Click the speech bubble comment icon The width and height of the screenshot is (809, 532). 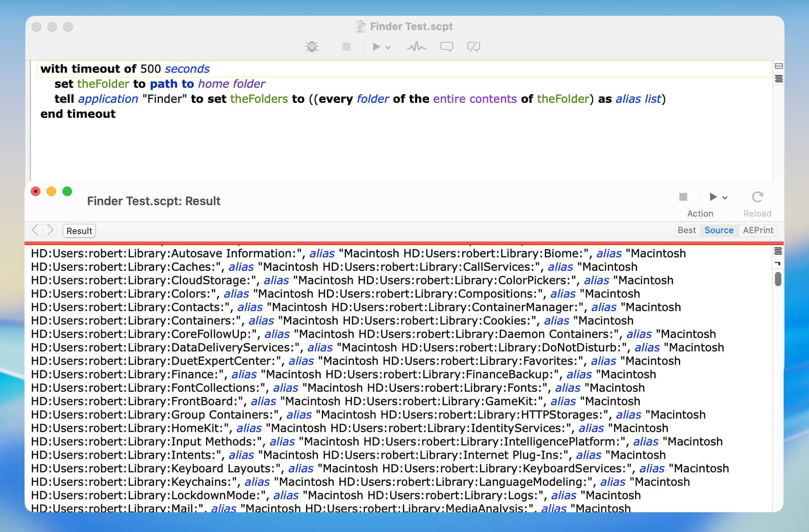coord(447,46)
